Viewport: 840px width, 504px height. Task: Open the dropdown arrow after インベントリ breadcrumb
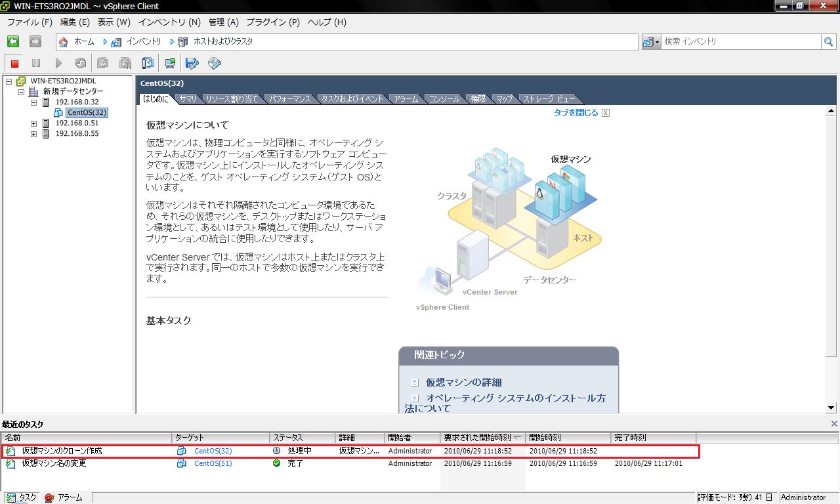click(172, 41)
